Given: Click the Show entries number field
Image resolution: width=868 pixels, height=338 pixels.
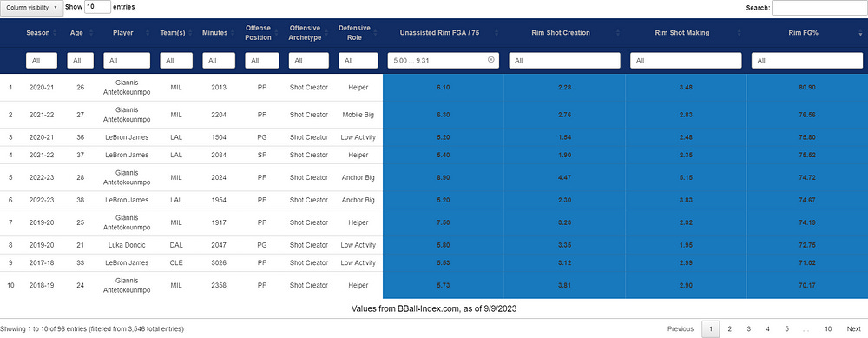Looking at the screenshot, I should (98, 7).
